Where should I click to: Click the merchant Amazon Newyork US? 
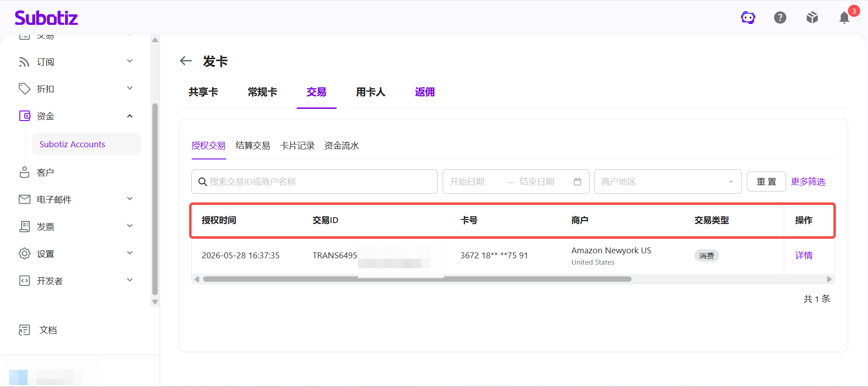[611, 250]
